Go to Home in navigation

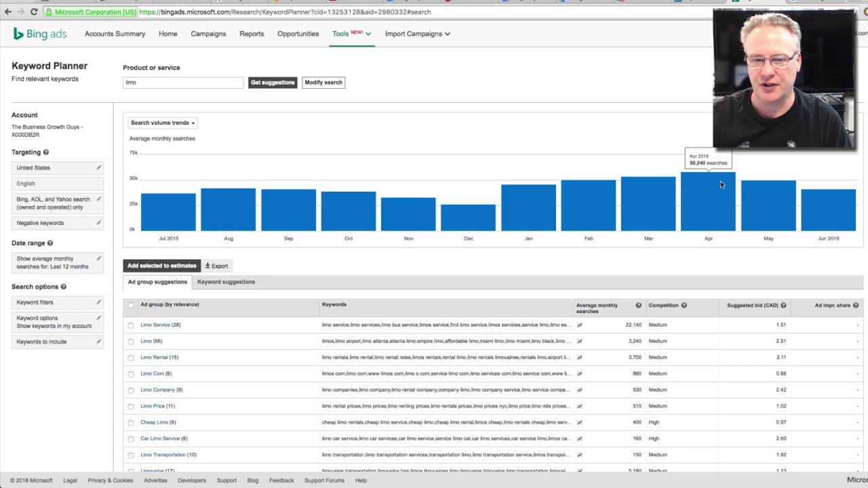point(167,33)
